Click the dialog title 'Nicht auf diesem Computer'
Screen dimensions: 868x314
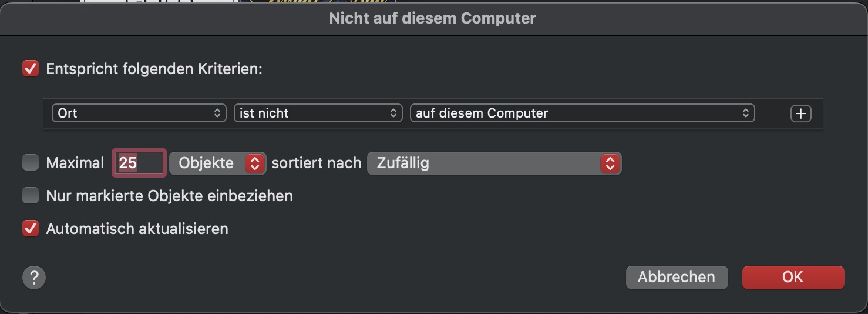[x=433, y=18]
